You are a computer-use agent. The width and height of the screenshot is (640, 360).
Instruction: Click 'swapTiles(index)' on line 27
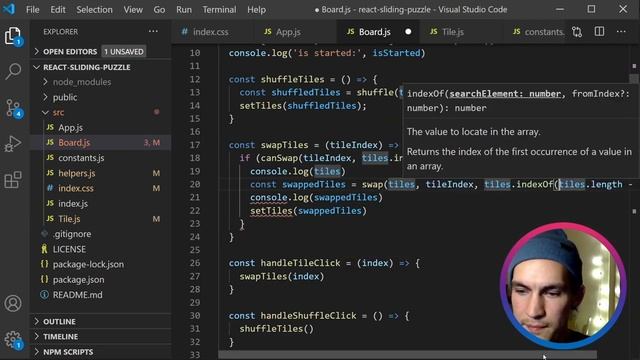point(282,276)
